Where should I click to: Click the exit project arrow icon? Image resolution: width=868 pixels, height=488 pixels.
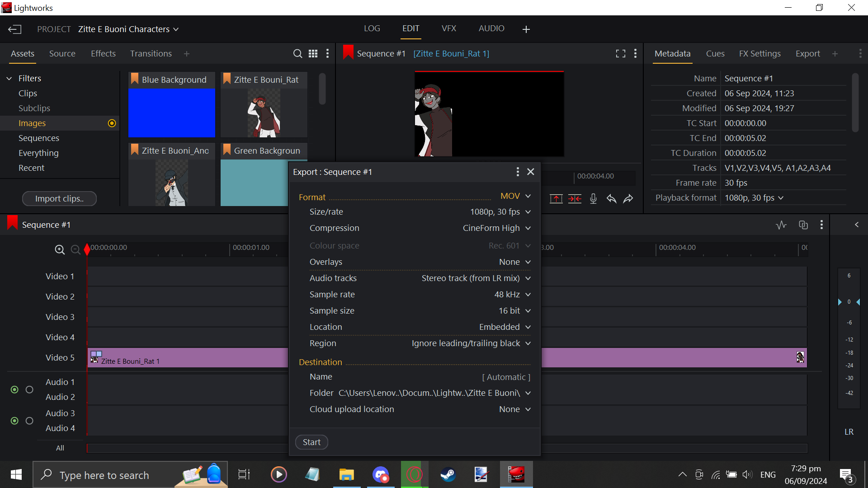point(14,29)
